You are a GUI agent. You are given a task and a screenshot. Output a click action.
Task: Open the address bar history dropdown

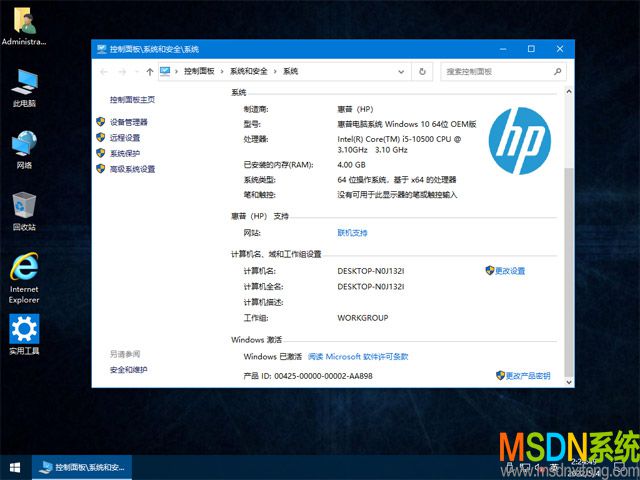tap(401, 72)
